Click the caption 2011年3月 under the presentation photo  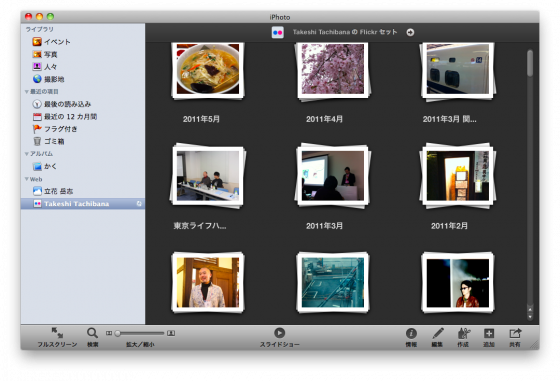(x=324, y=226)
